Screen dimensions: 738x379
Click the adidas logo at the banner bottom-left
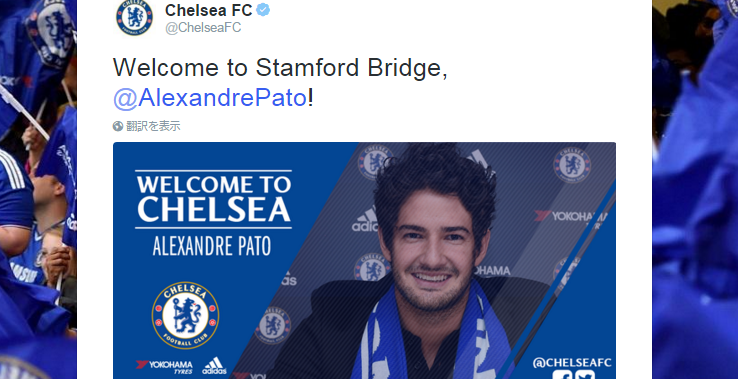[x=214, y=366]
